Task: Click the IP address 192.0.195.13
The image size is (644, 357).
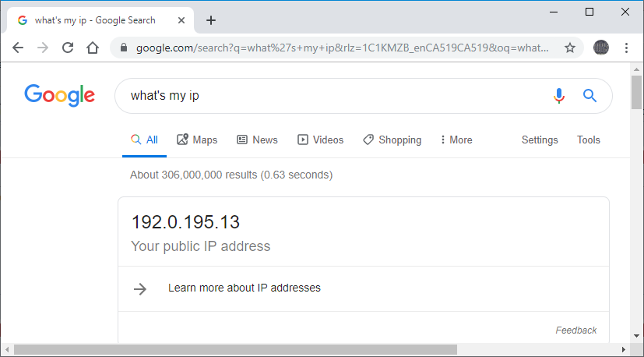Action: click(185, 222)
